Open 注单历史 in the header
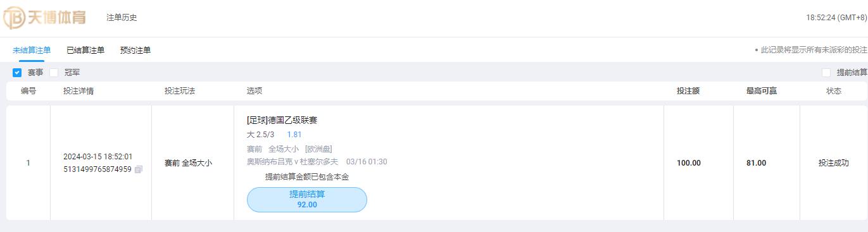This screenshot has height=232, width=868. [x=122, y=18]
